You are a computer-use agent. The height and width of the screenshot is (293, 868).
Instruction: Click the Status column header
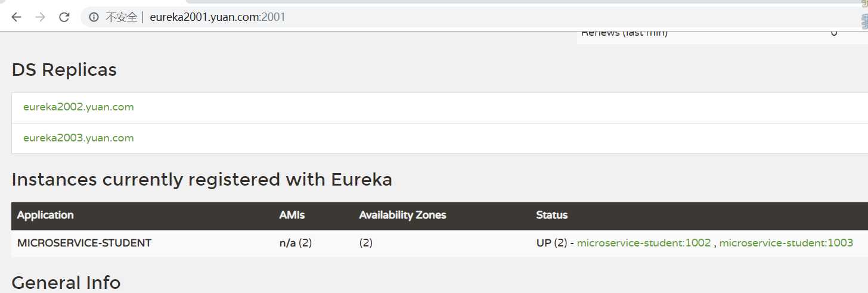pos(552,215)
